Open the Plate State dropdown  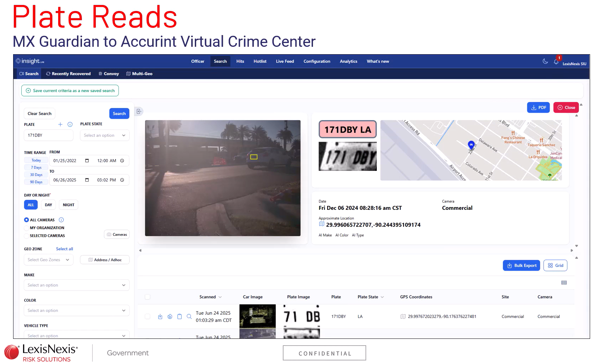click(x=105, y=135)
